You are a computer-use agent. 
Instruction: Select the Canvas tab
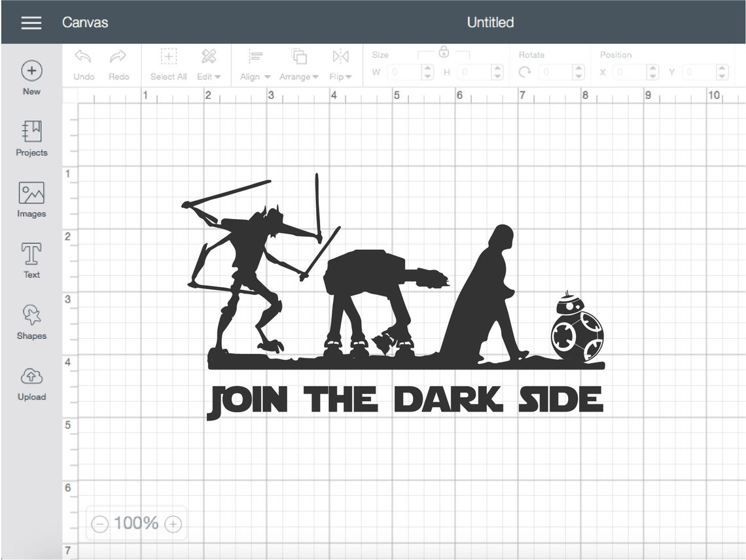(85, 22)
